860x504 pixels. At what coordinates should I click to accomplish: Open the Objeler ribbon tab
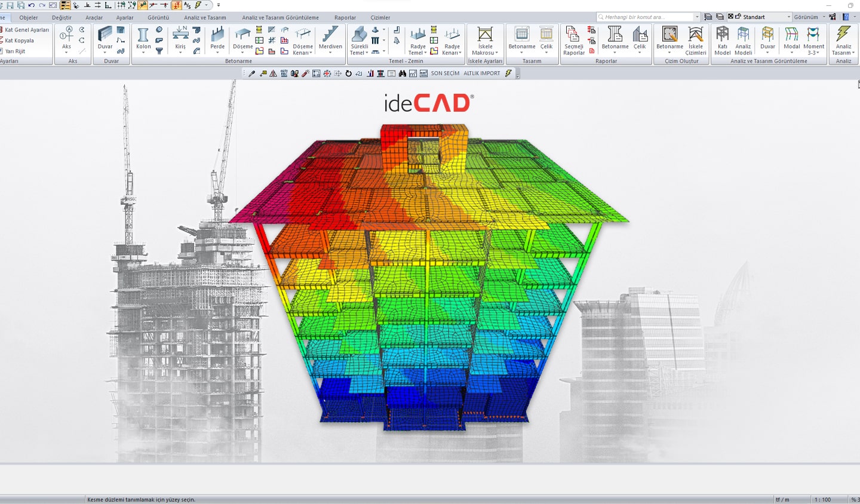(29, 17)
